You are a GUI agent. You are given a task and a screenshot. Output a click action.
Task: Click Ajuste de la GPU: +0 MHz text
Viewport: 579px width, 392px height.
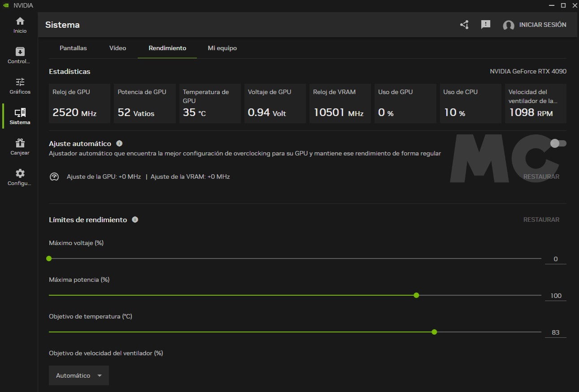[x=104, y=177]
